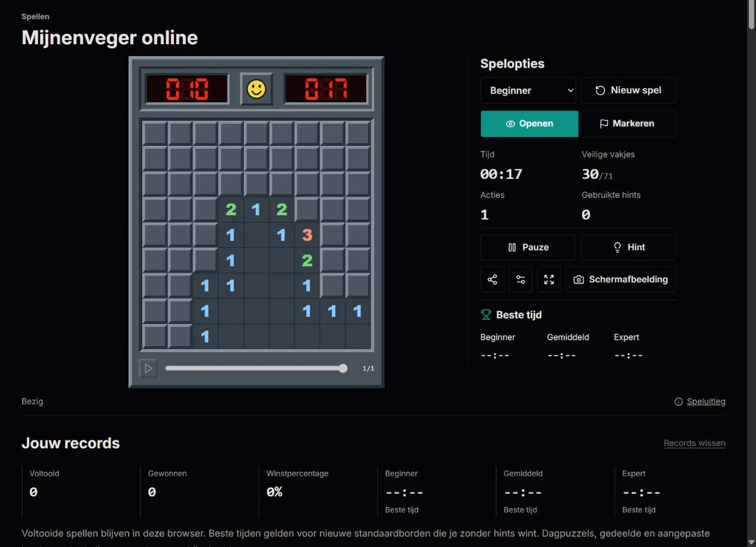The height and width of the screenshot is (547, 756).
Task: Take a screenshot via Schermafbeelding camera button
Action: click(x=621, y=279)
